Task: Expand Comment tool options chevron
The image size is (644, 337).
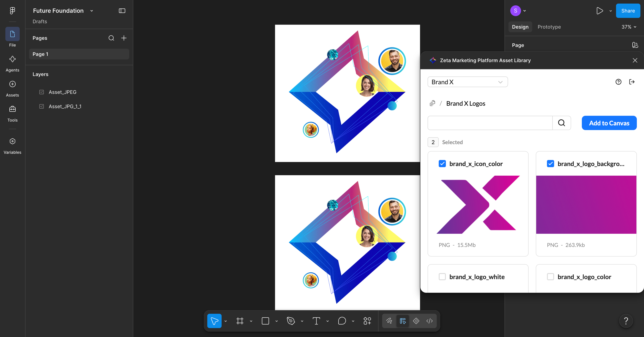Action: point(353,321)
